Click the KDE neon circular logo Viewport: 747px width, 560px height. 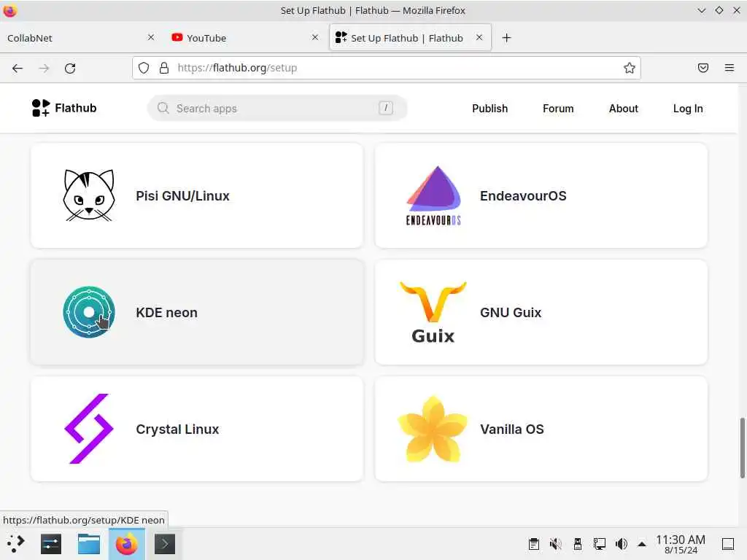tap(89, 312)
